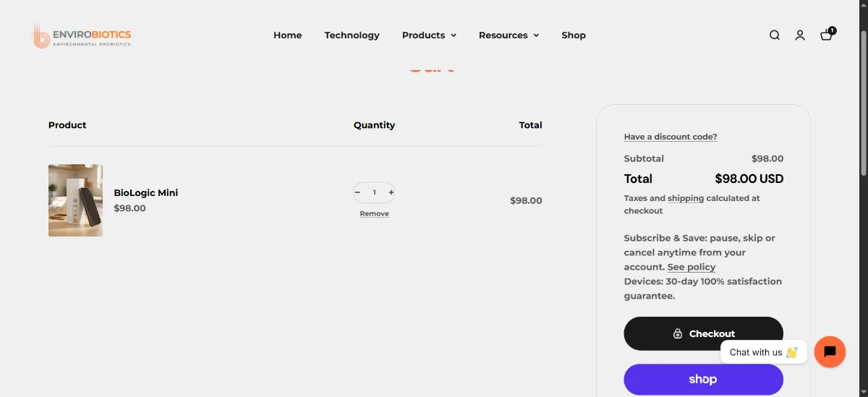Expand the Products menu

430,35
